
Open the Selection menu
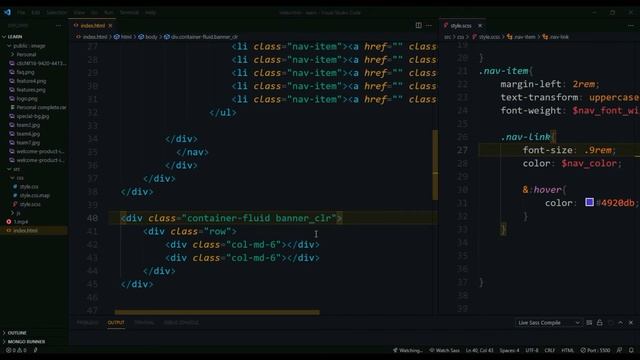point(56,13)
